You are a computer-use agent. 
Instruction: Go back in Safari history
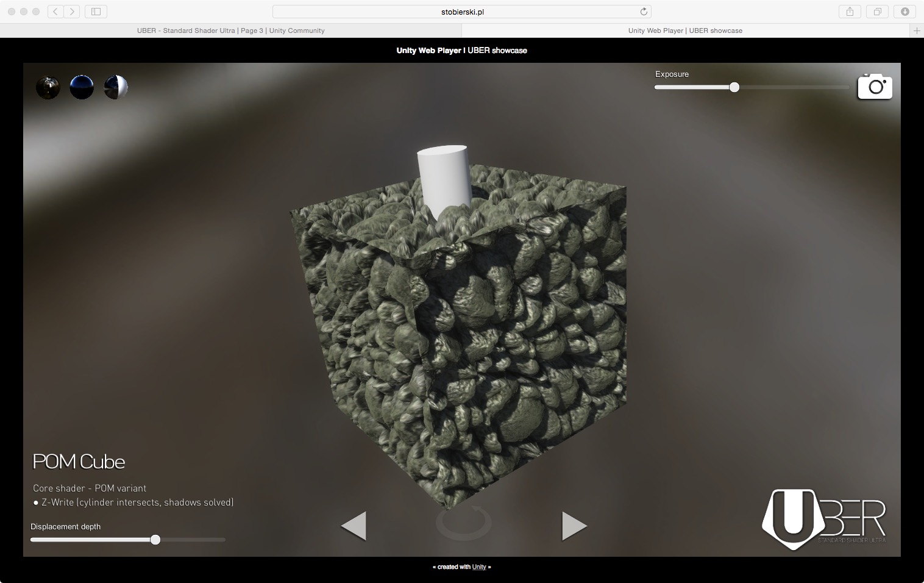[x=55, y=12]
